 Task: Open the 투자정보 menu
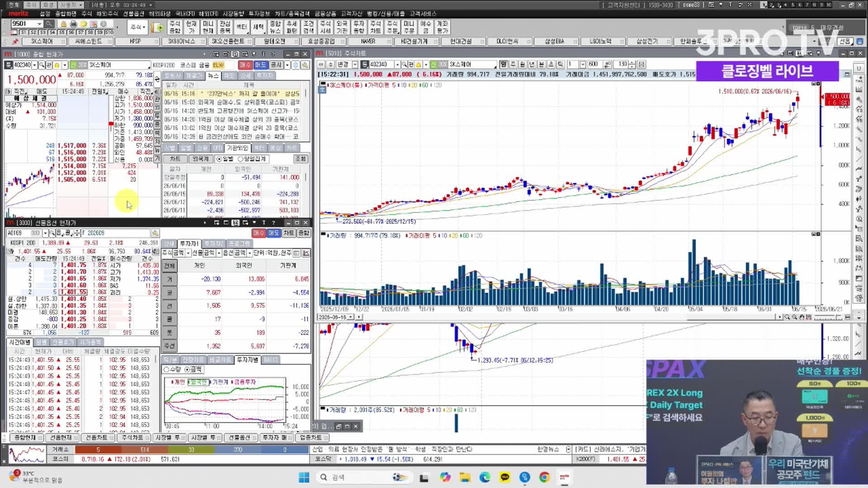pyautogui.click(x=259, y=14)
